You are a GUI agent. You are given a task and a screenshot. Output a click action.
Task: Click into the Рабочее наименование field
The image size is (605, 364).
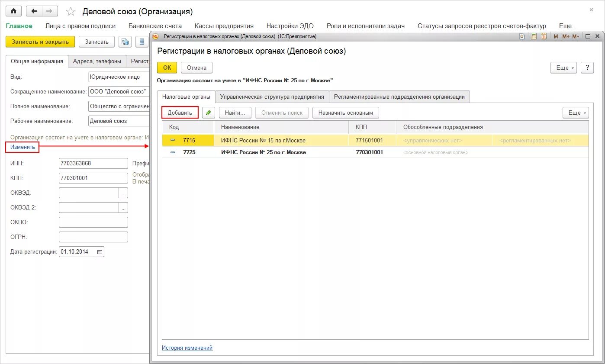click(x=119, y=121)
